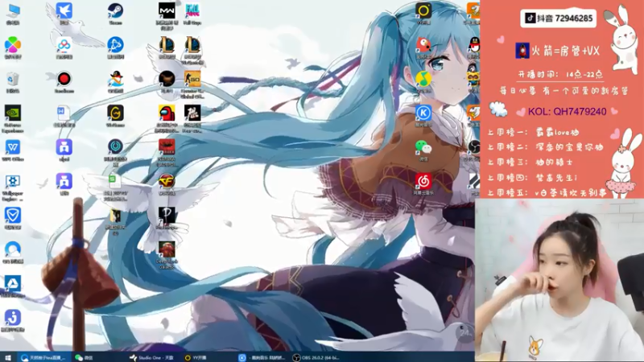Click the streamer webcam feed
Image resolution: width=644 pixels, height=362 pixels.
click(559, 280)
